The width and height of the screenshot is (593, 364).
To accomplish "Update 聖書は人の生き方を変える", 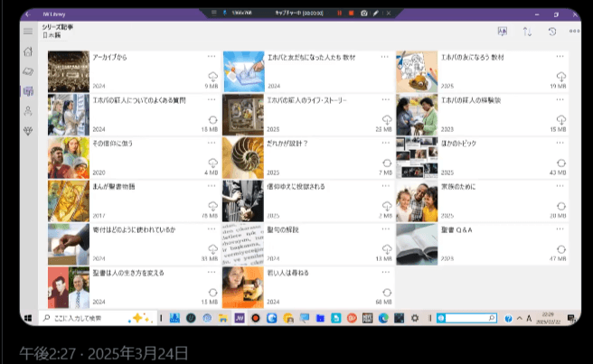I will coord(213,293).
